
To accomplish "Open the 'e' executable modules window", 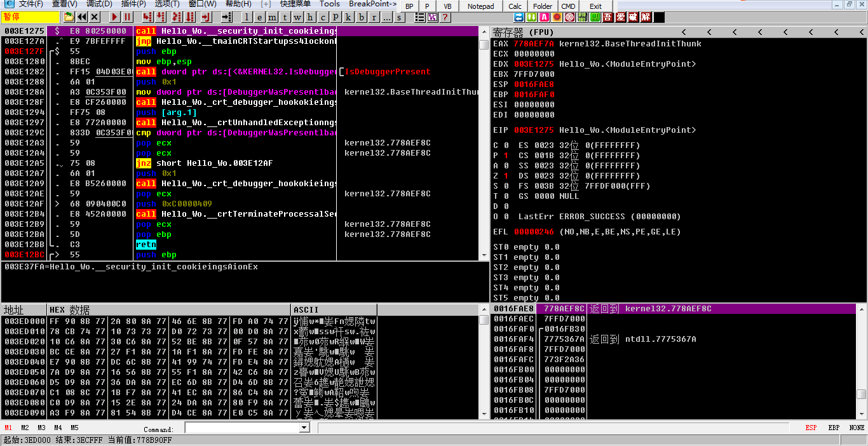I will tap(259, 17).
